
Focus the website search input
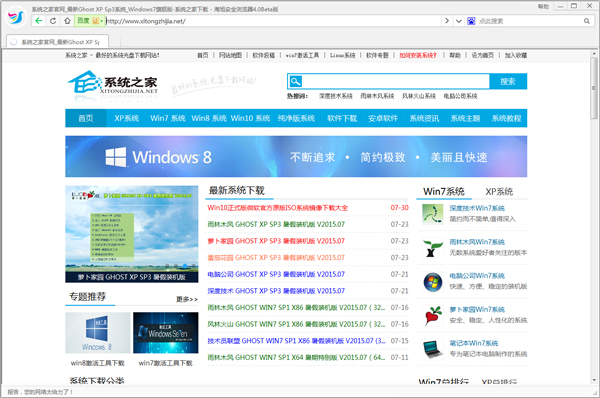[396, 81]
